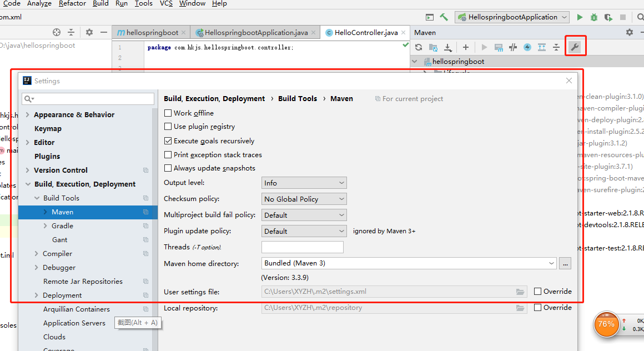This screenshot has width=644, height=351.
Task: Open Multiproject build fail policy dropdown
Action: [304, 215]
